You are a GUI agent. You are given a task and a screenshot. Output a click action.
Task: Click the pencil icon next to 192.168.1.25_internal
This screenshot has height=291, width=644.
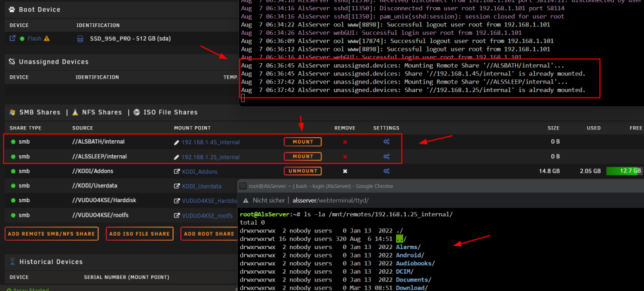point(176,157)
